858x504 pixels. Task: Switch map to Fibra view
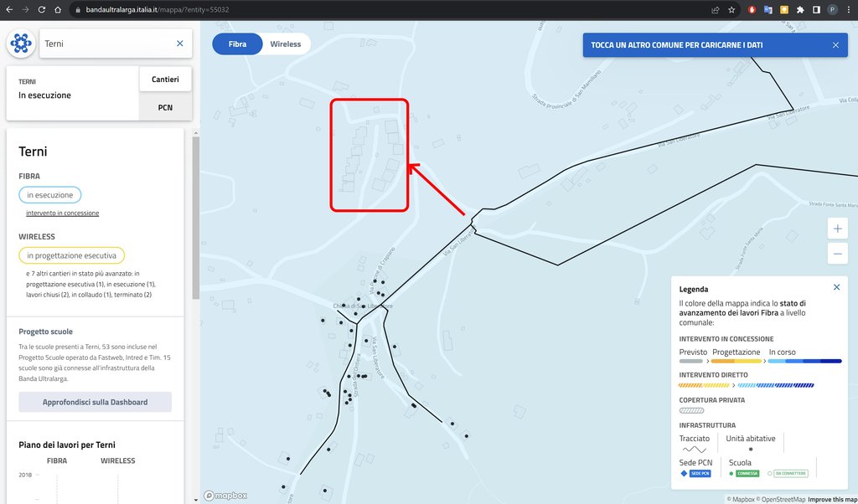(x=237, y=44)
